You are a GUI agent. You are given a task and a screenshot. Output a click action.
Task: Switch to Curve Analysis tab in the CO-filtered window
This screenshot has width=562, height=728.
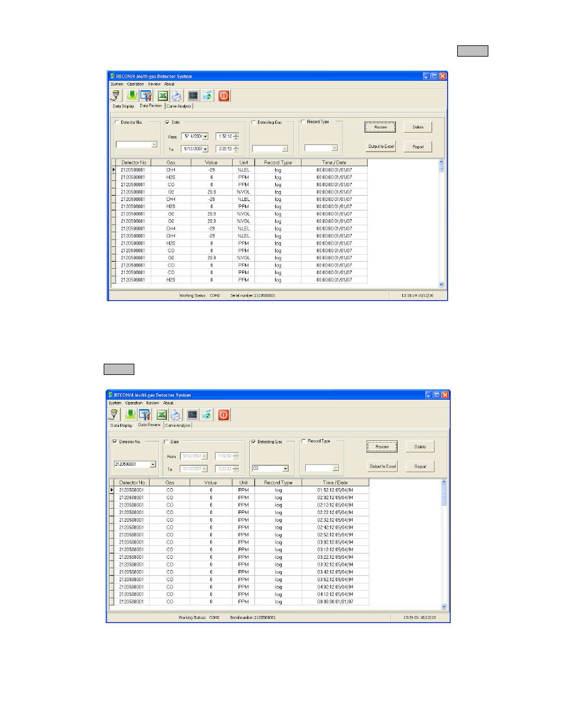coord(178,426)
